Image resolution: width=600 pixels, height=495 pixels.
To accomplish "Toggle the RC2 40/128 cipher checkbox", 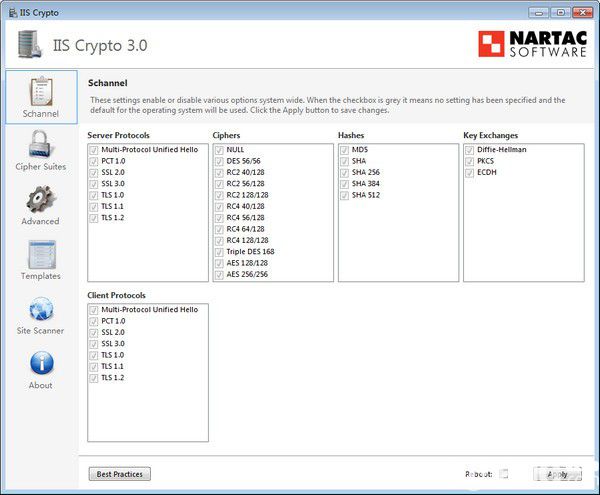I will [x=219, y=173].
